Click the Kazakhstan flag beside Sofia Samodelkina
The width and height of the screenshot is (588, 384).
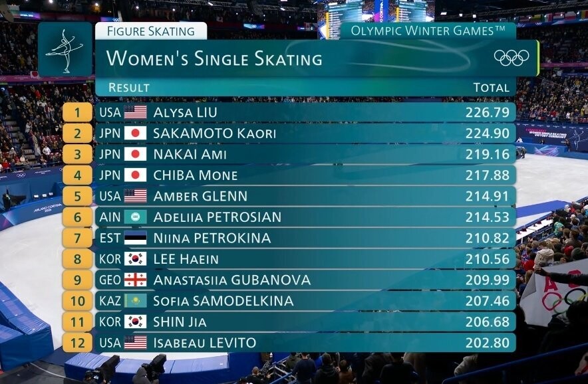pos(136,301)
